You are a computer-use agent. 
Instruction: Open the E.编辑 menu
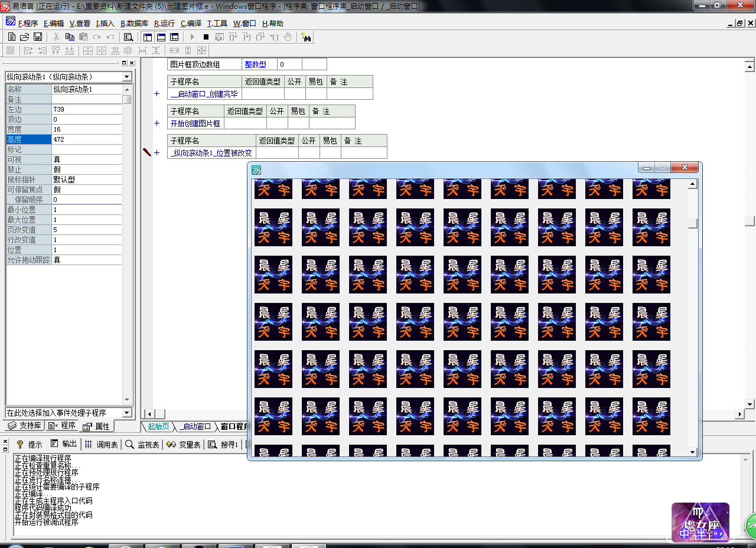click(54, 24)
